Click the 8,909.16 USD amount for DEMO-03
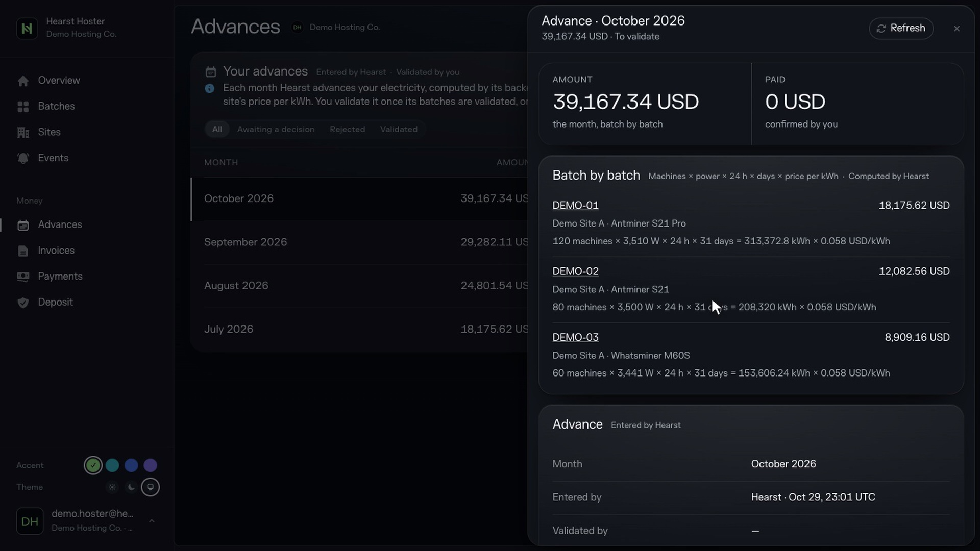This screenshot has height=551, width=980. (x=917, y=337)
